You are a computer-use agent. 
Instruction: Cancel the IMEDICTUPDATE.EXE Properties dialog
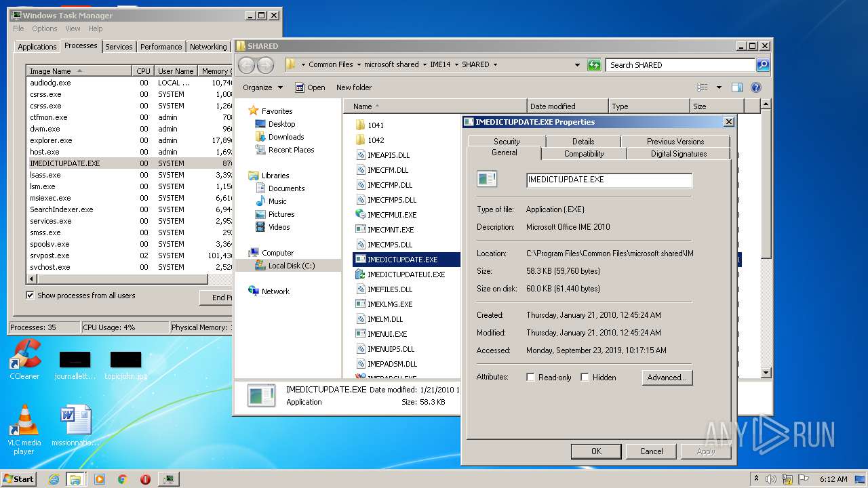pyautogui.click(x=652, y=451)
